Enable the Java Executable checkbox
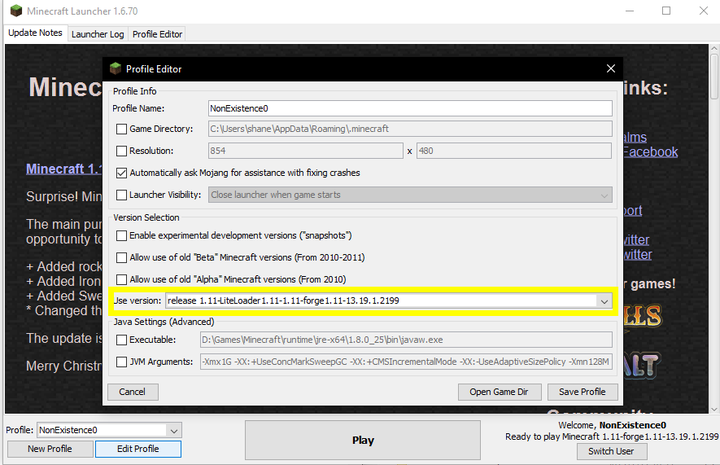Viewport: 720px width, 465px height. click(121, 340)
